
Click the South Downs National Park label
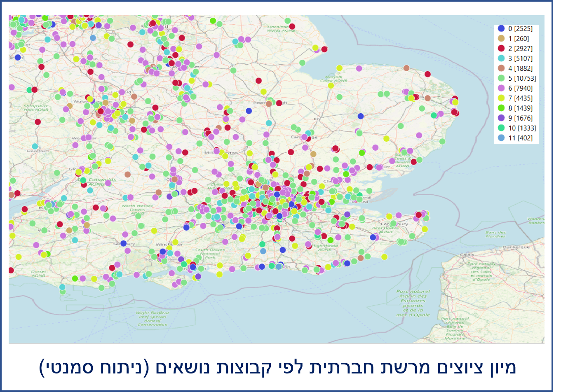(210, 253)
